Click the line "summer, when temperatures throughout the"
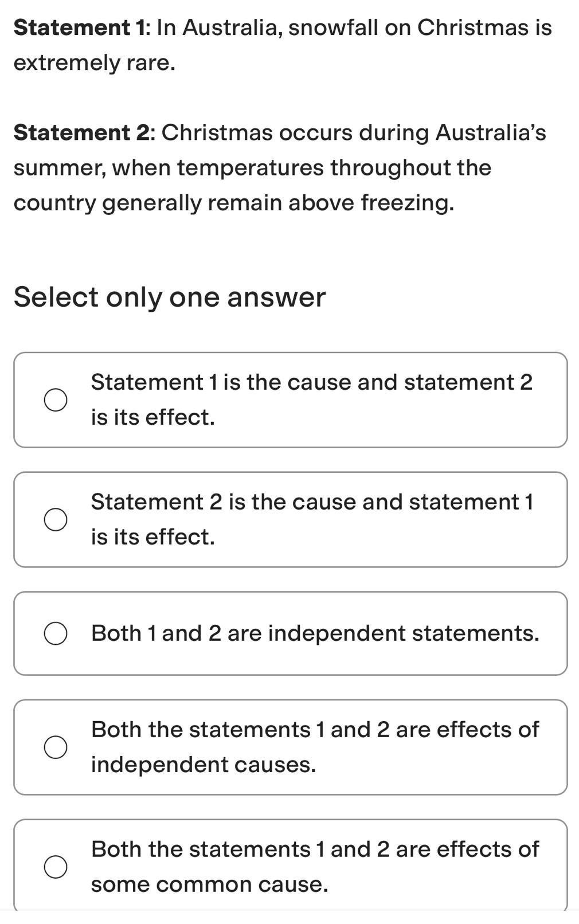 coord(252,168)
